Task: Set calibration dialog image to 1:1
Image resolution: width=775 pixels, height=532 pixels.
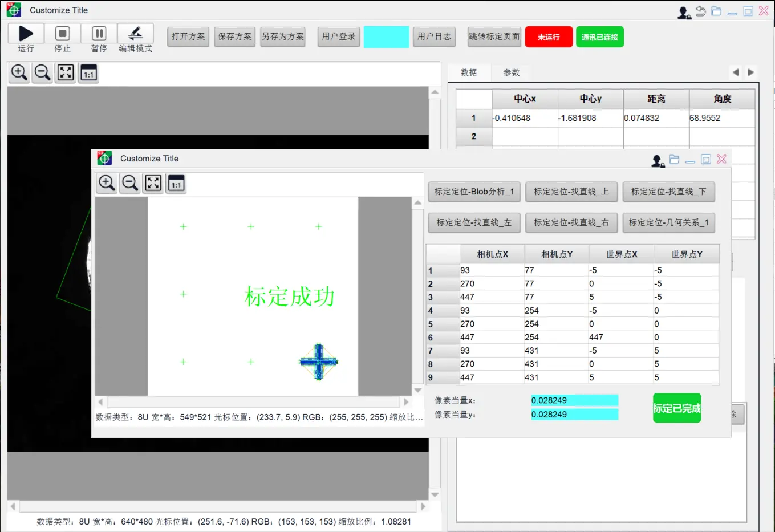Action: point(176,183)
